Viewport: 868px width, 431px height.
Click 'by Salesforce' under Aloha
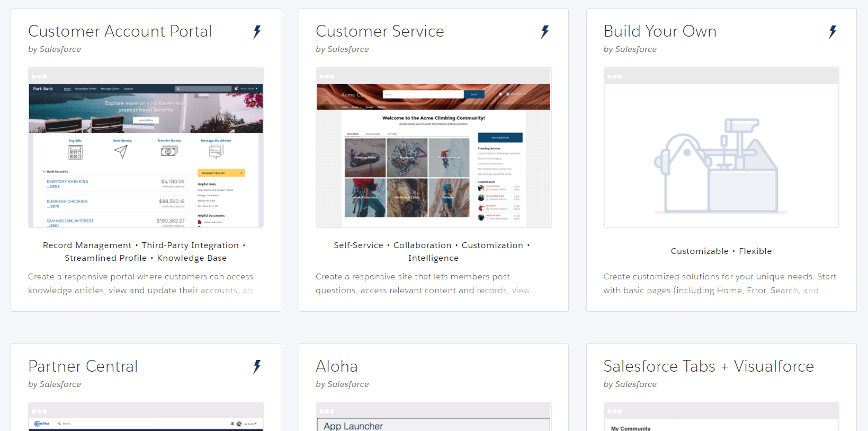[342, 384]
